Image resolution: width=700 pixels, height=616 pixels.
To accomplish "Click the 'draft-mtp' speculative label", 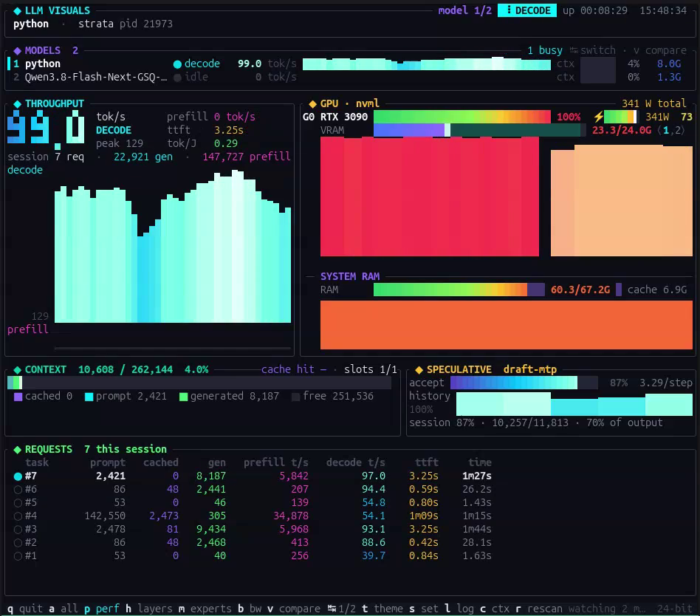I will [530, 369].
